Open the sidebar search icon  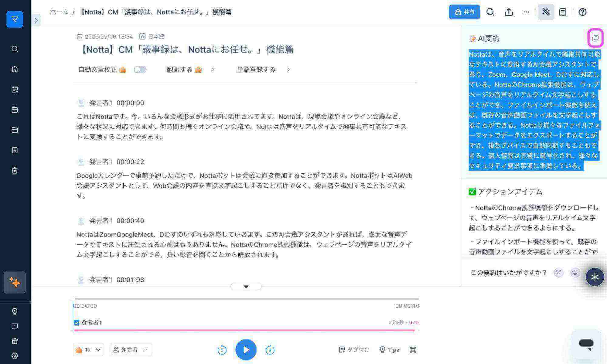point(15,49)
